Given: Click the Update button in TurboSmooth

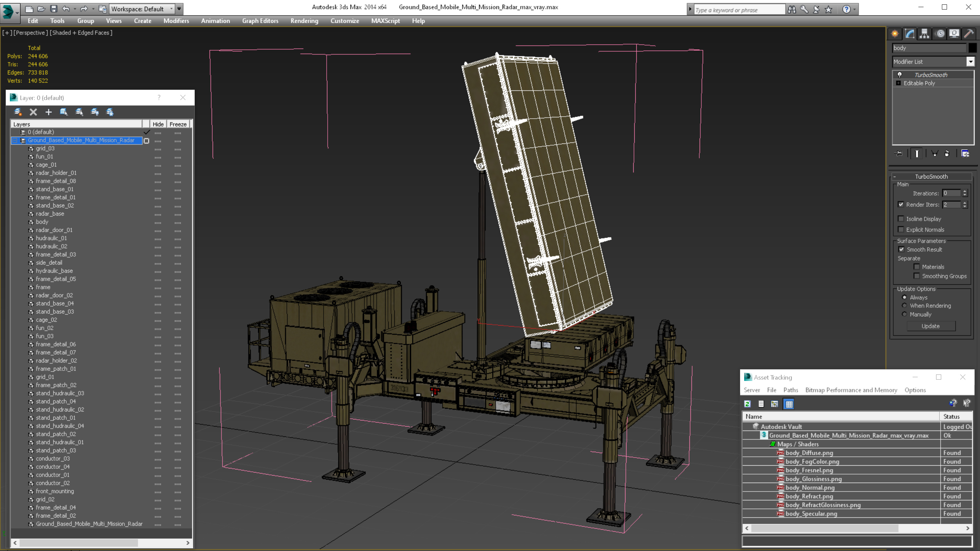Looking at the screenshot, I should (x=931, y=326).
